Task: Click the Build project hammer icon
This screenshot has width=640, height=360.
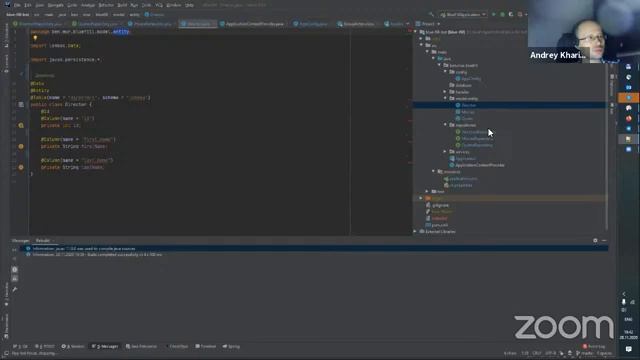Action: click(431, 14)
